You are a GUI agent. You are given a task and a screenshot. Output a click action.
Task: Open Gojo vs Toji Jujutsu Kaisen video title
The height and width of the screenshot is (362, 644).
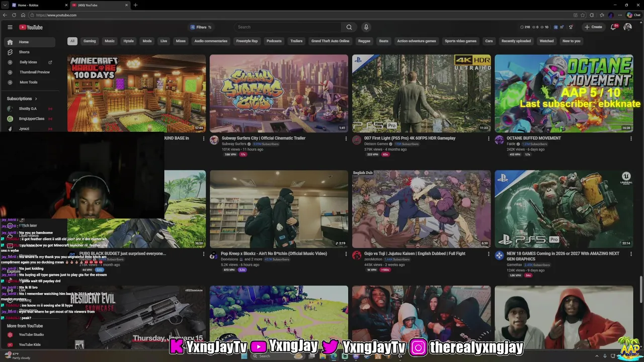[415, 254]
